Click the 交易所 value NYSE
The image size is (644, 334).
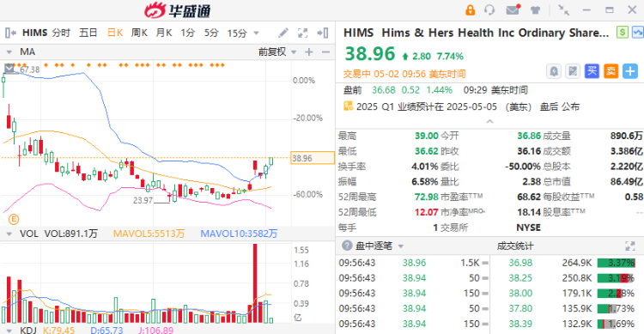528,228
